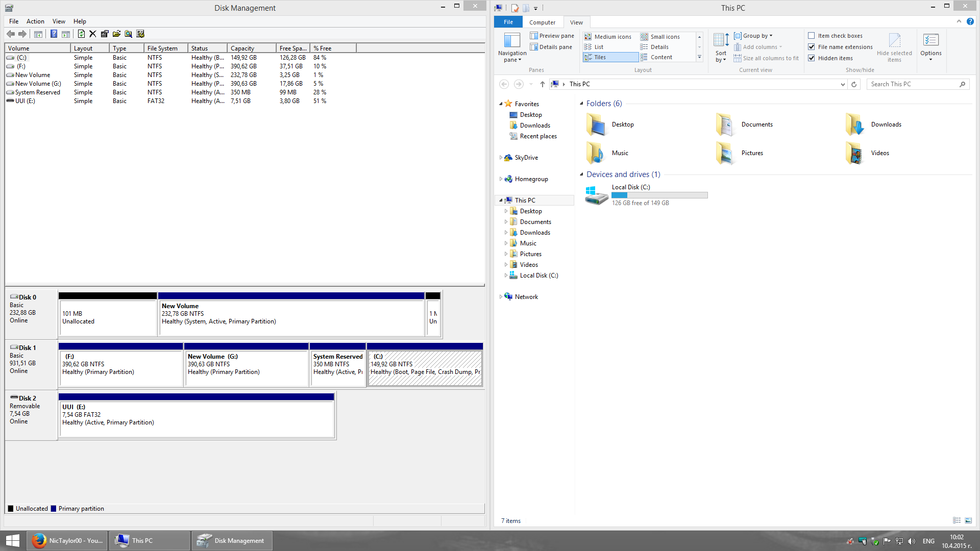Click Firefox icon in Windows taskbar

38,540
